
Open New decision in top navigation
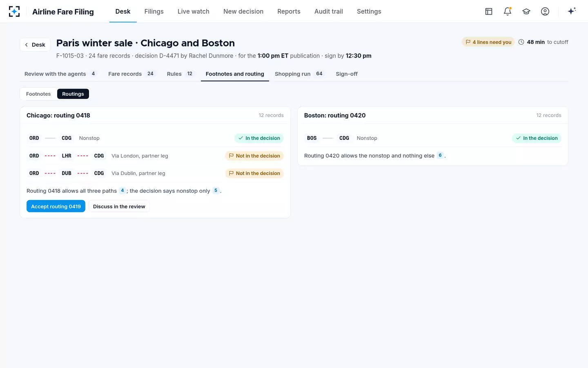243,11
